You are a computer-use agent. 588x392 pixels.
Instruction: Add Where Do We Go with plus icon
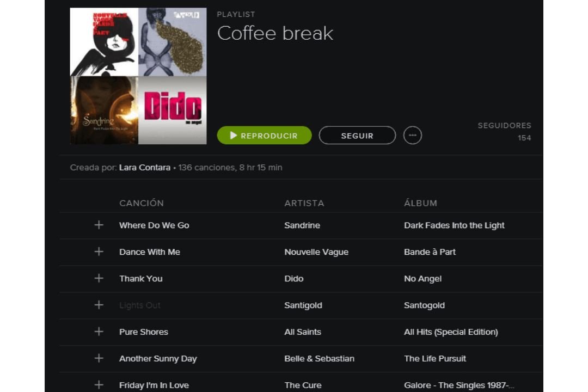99,225
